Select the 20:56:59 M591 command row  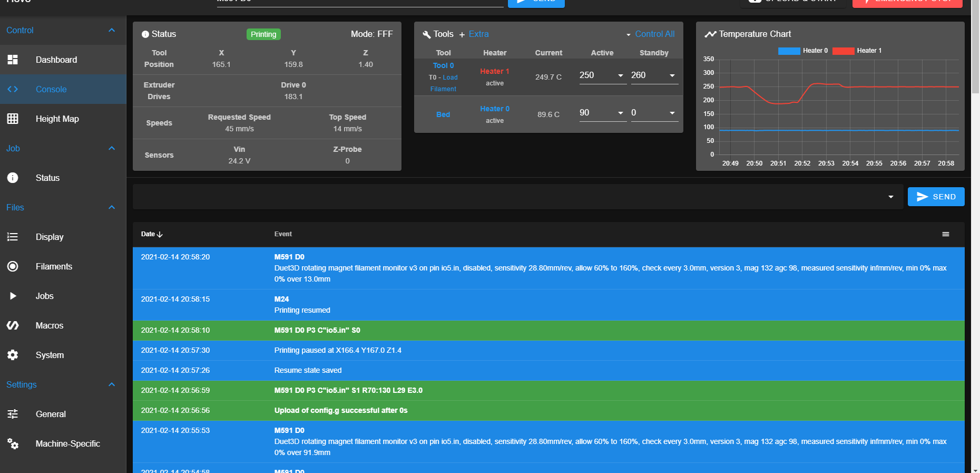[548, 390]
